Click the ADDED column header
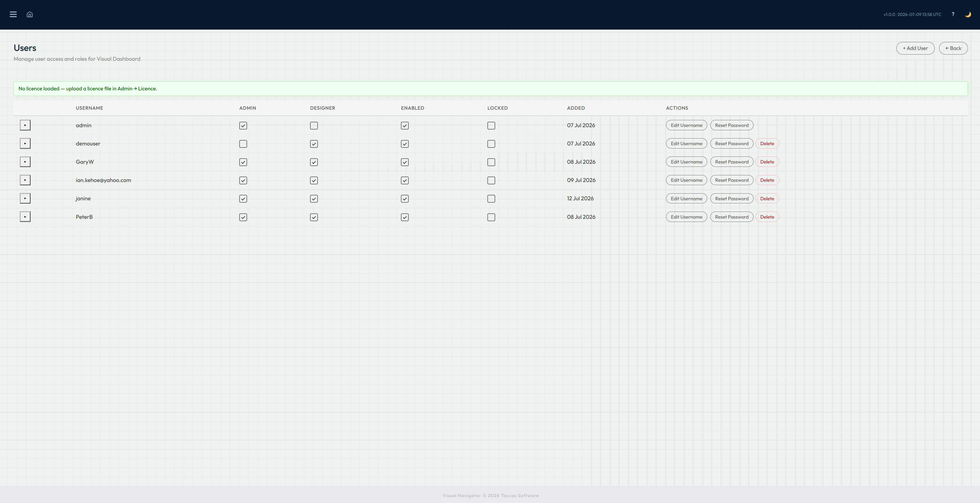980x503 pixels. [x=576, y=108]
